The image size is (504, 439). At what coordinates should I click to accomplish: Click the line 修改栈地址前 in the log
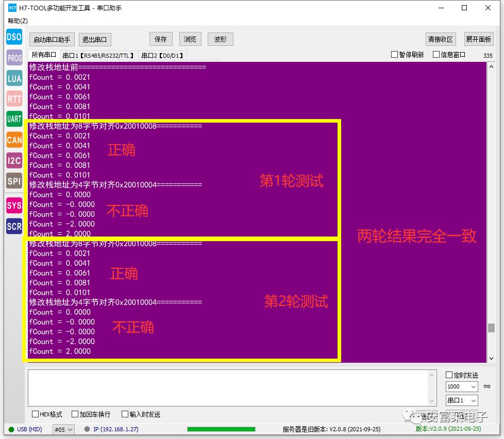117,67
